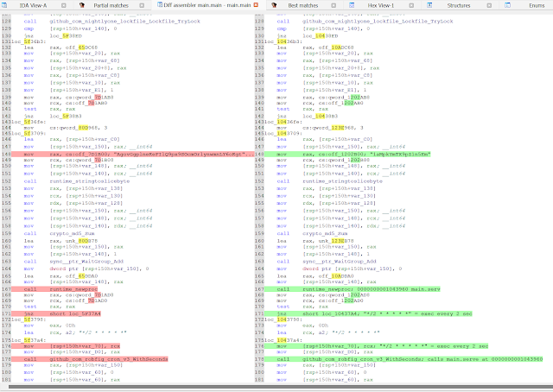
Task: Switch to the Enums tab
Action: pyautogui.click(x=537, y=5)
